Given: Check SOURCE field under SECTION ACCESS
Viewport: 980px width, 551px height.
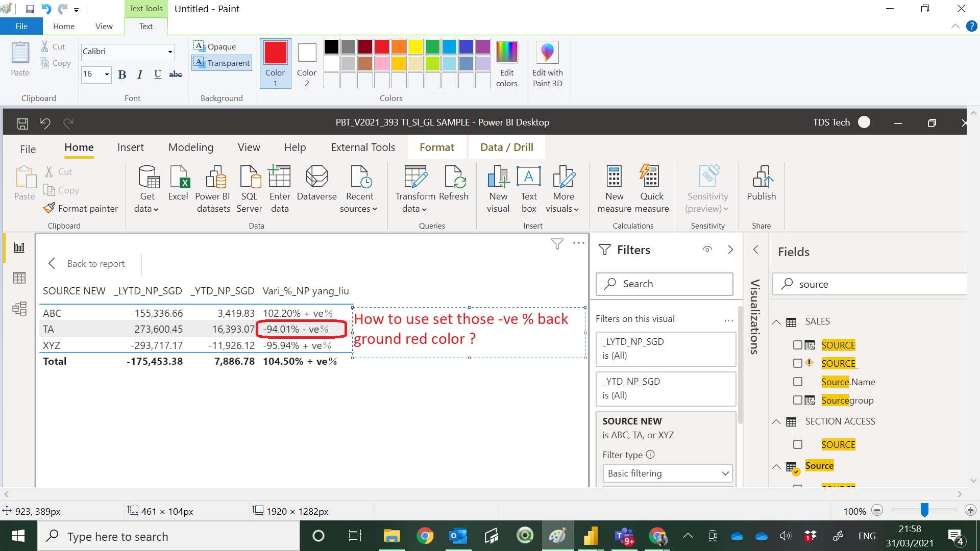Looking at the screenshot, I should [x=798, y=444].
